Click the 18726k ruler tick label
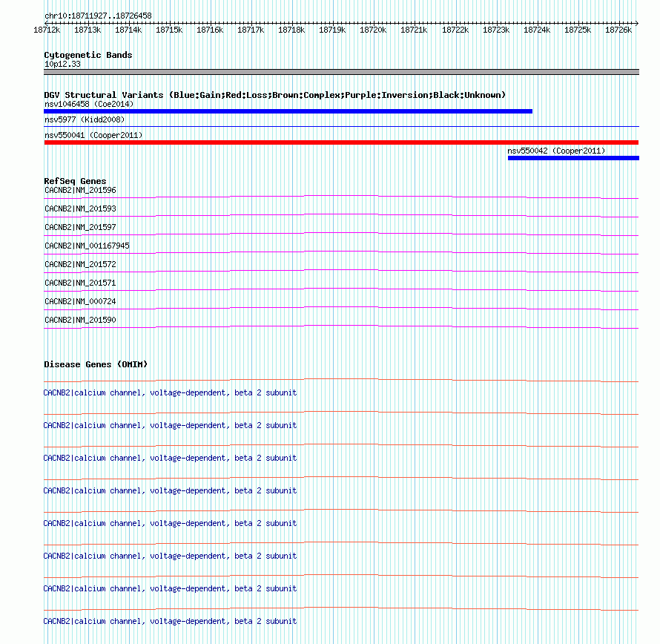This screenshot has height=644, width=660. point(618,30)
